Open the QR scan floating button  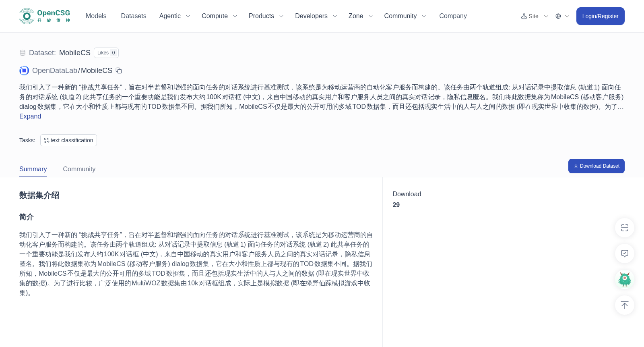(625, 228)
